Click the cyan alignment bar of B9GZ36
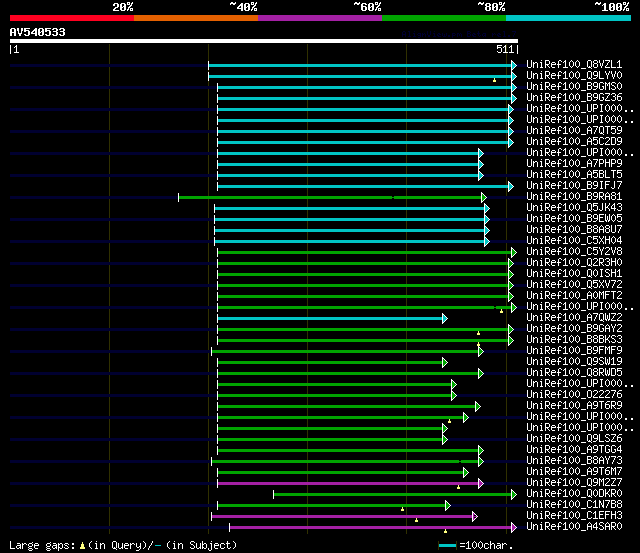Screen dimensions: 640x553 364,98
